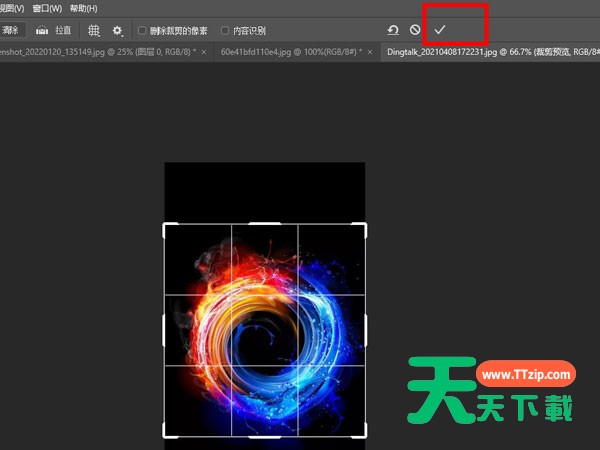Viewport: 600px width, 450px height.
Task: Switch to the enshot_20220120_135149.jpg tab
Action: click(98, 52)
